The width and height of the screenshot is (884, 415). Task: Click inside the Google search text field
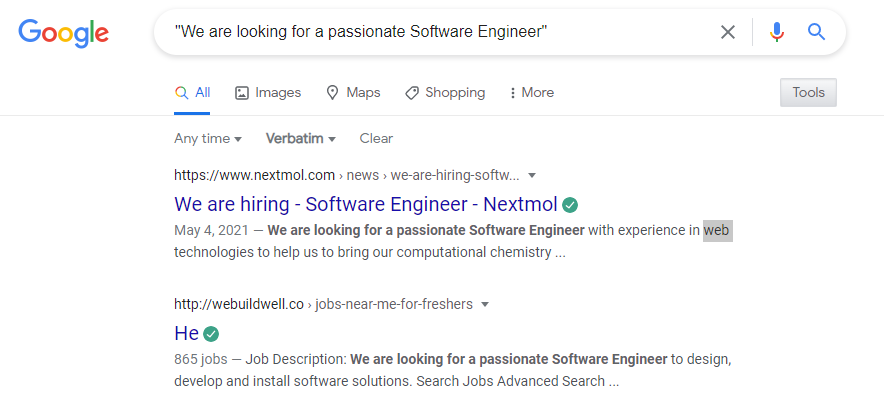pyautogui.click(x=440, y=32)
